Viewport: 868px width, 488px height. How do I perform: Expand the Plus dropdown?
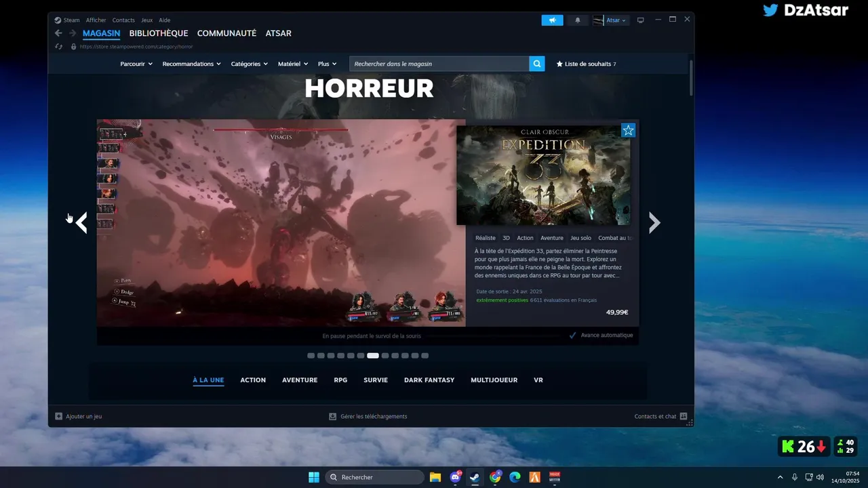[328, 64]
